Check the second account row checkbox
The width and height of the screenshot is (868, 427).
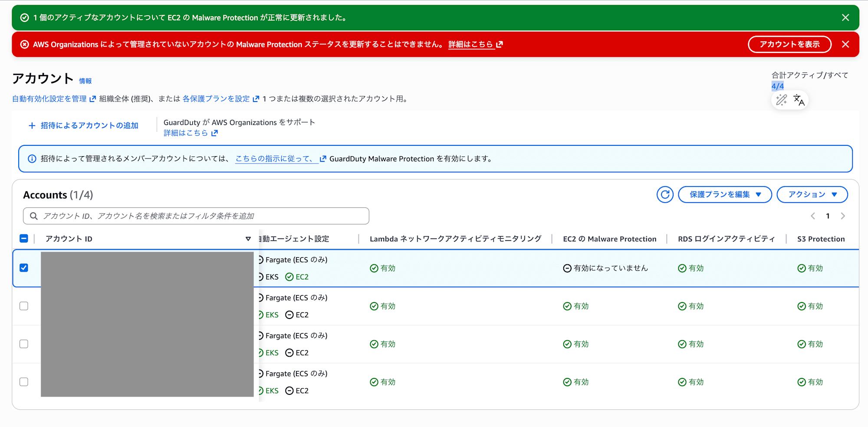[24, 306]
